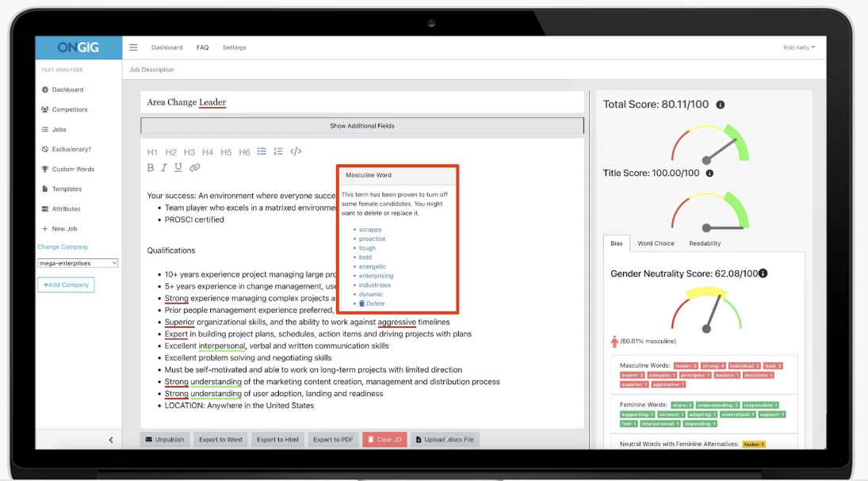Viewport: 868px width, 481px height.
Task: Click the numbered list icon
Action: [x=278, y=151]
